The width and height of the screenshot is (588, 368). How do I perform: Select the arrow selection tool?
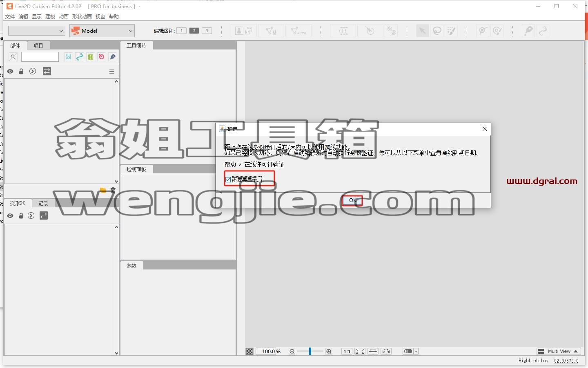[423, 31]
